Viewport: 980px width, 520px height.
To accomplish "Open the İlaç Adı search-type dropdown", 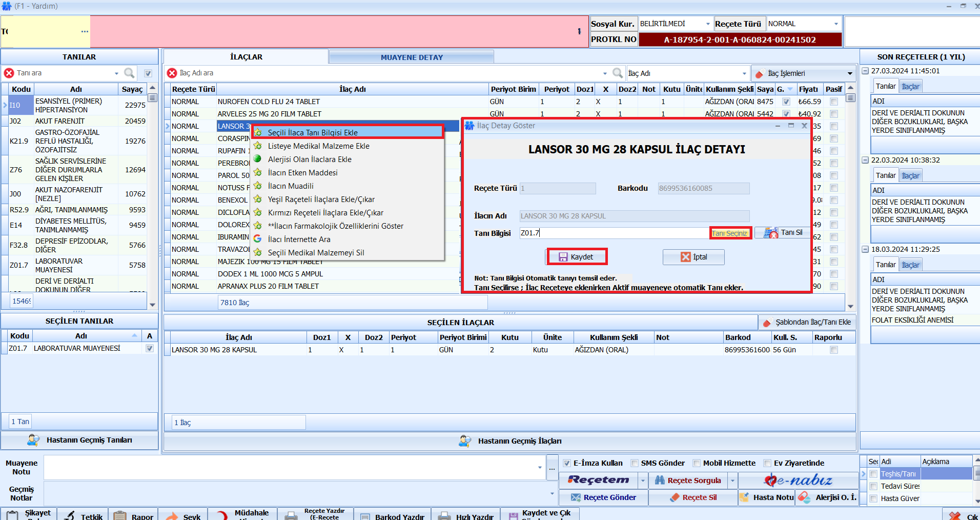I will point(744,73).
